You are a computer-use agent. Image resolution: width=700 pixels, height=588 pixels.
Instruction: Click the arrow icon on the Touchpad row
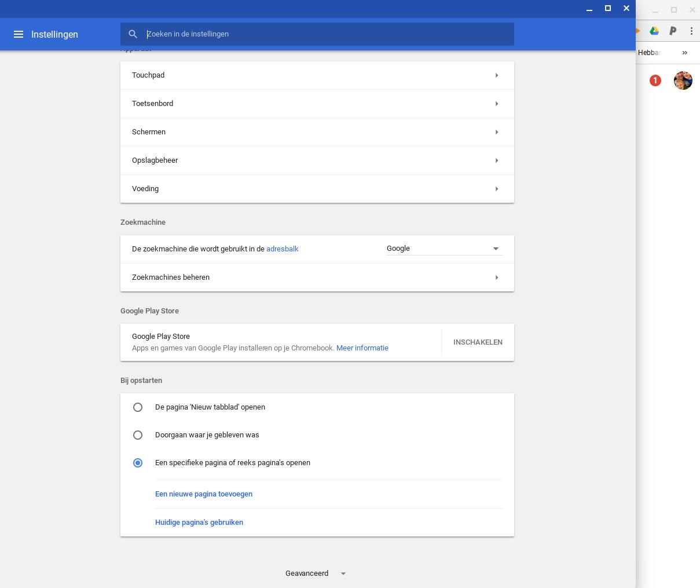[x=497, y=75]
